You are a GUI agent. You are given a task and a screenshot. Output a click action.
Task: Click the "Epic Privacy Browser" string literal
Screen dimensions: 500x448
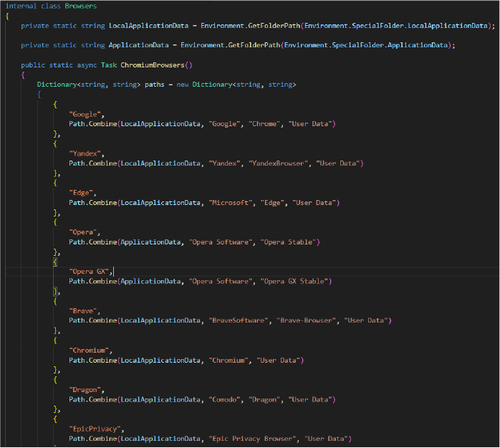253,439
